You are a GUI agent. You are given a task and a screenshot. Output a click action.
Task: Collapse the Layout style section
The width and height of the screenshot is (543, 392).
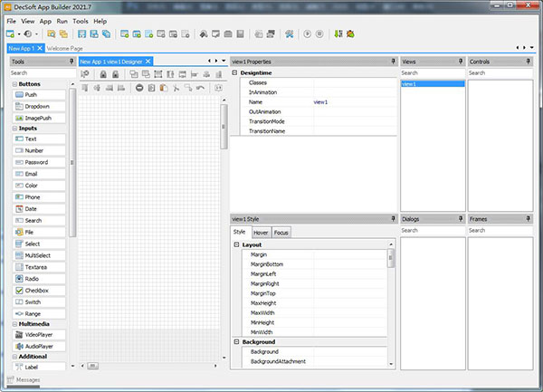coord(236,244)
